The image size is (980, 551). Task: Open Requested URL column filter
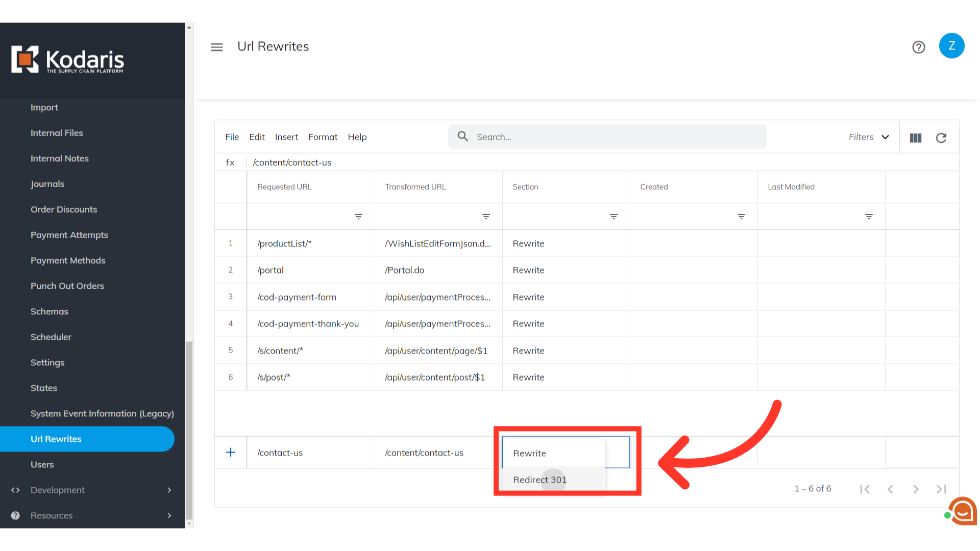[359, 217]
